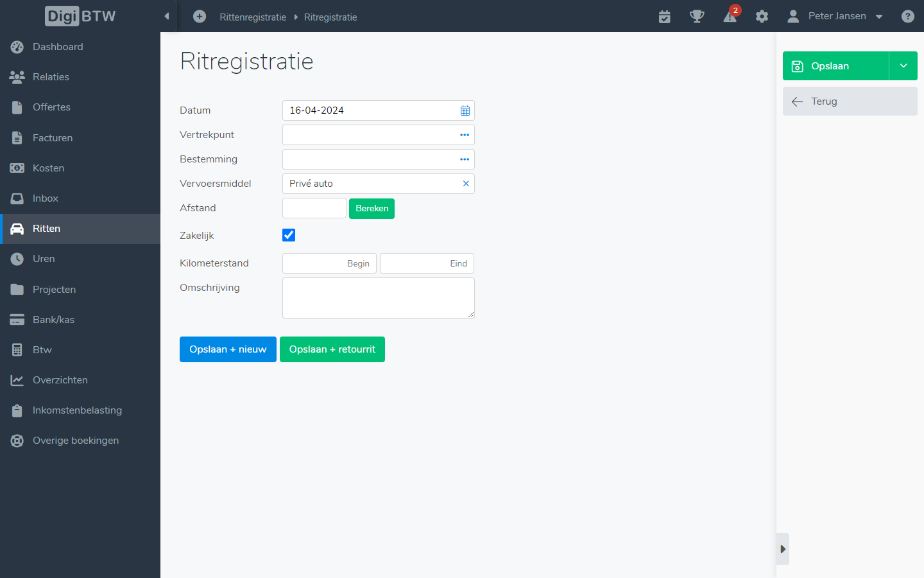Screen dimensions: 924x578
Task: Click Projecten folder icon
Action: (x=17, y=289)
